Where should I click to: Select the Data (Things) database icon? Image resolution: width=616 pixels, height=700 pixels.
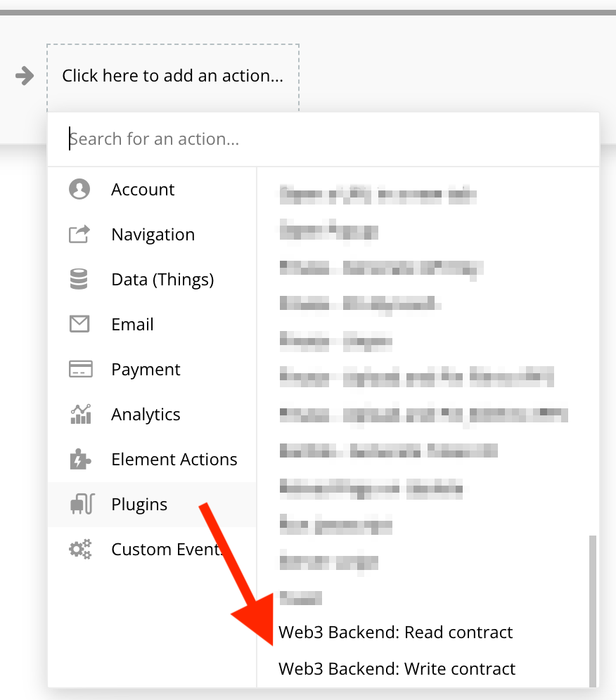tap(79, 279)
